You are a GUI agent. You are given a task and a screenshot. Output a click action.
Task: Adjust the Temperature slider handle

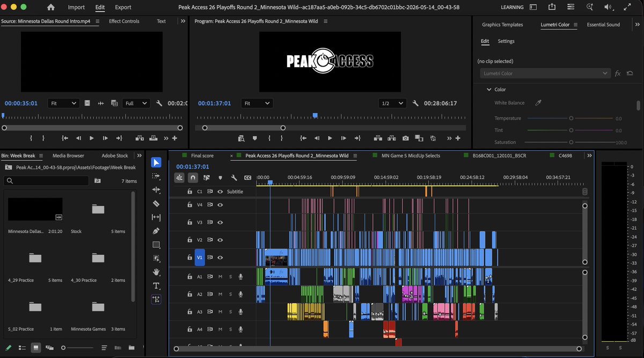click(x=571, y=118)
